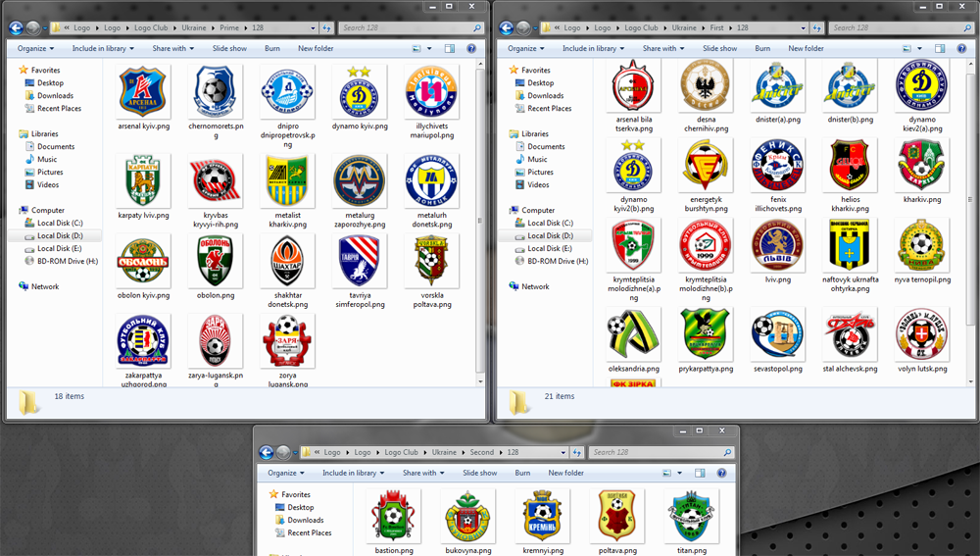Expand address bar history dropdown in Prime window

pyautogui.click(x=314, y=28)
